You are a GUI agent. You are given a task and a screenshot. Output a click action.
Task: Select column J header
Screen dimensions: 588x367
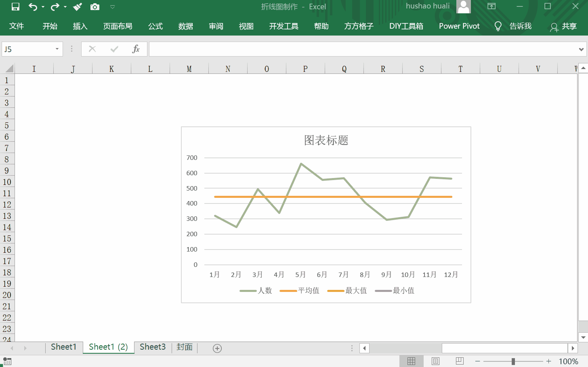click(73, 69)
